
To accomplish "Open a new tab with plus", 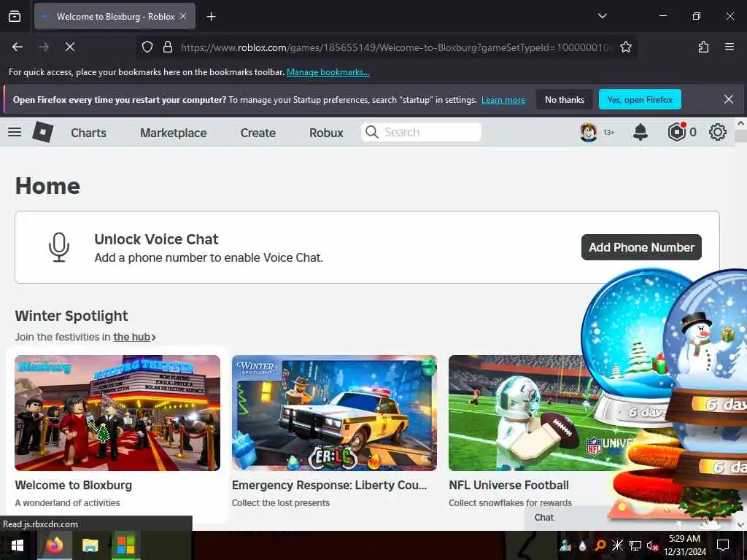I will (x=211, y=17).
